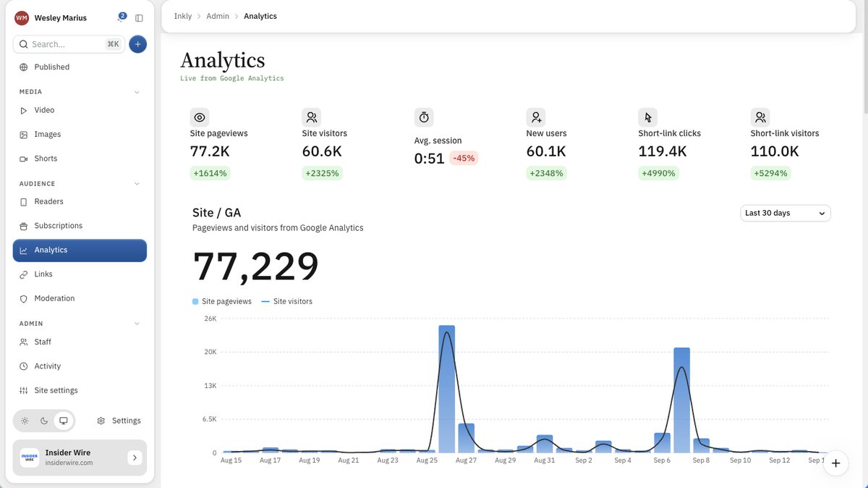Click the Subscriptions gift icon
Viewport: 868px width, 488px height.
(24, 226)
